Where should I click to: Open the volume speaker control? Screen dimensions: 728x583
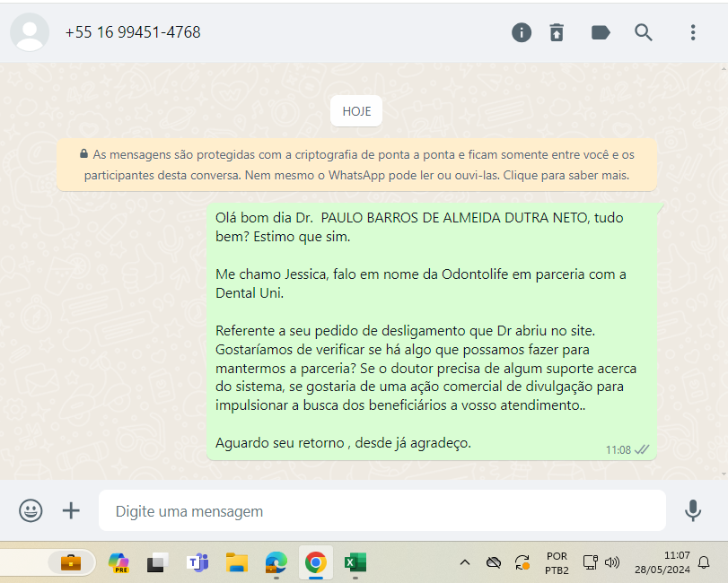pos(612,562)
